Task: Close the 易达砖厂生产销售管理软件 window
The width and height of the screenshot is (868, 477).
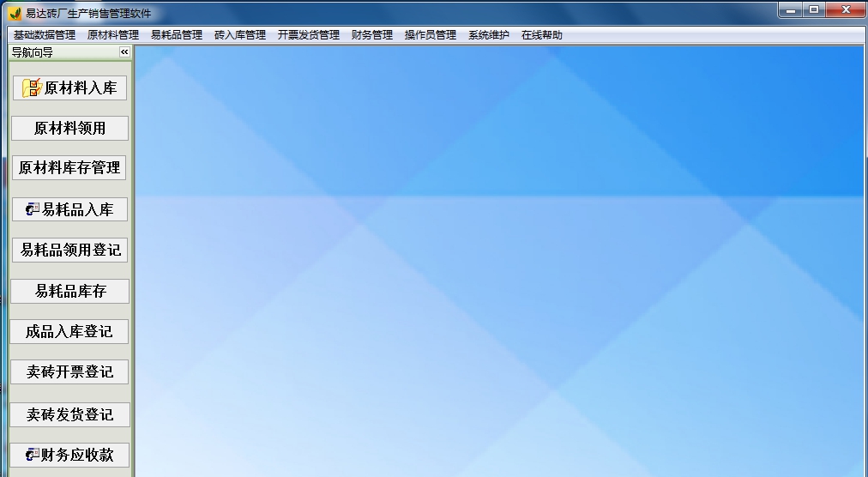Action: (846, 10)
